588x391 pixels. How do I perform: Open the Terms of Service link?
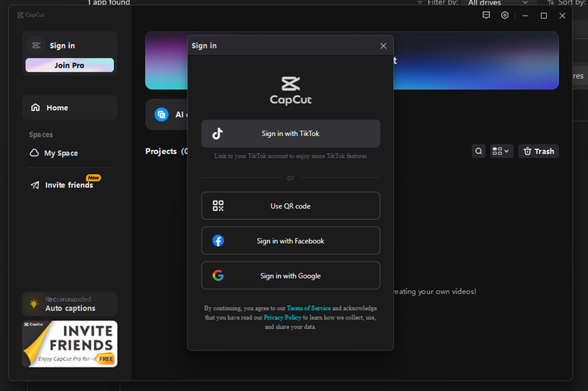pos(308,308)
